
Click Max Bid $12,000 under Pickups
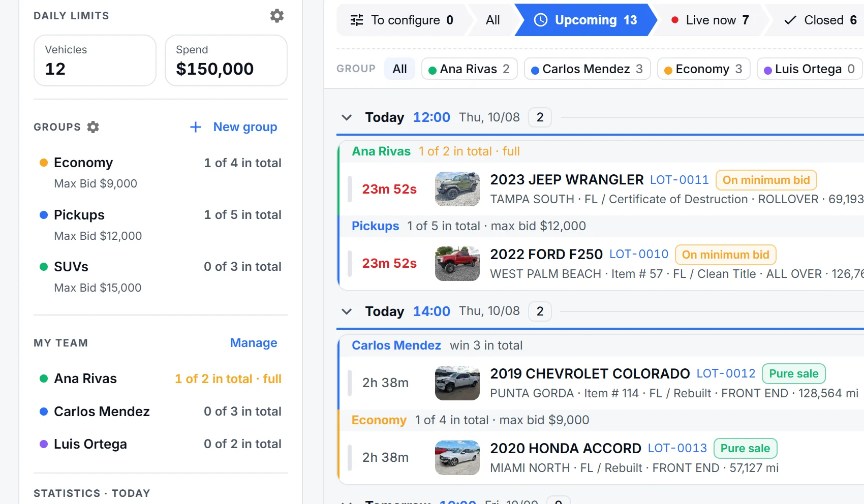click(98, 236)
